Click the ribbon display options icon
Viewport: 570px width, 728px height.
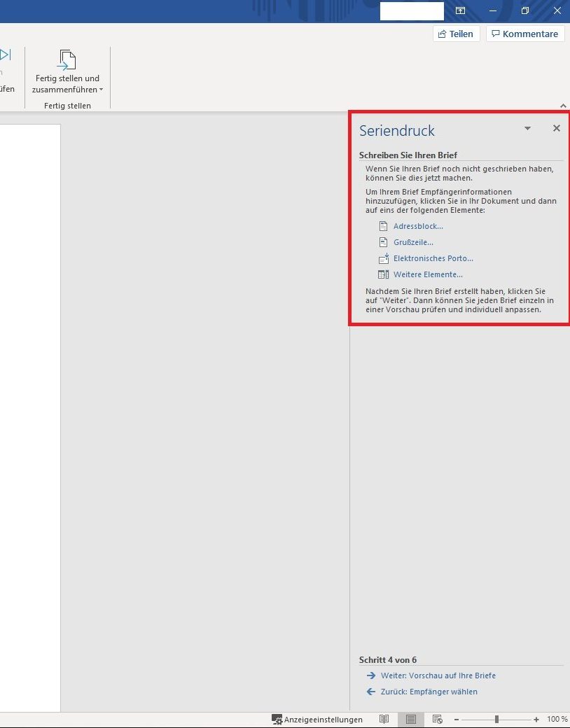click(x=460, y=10)
